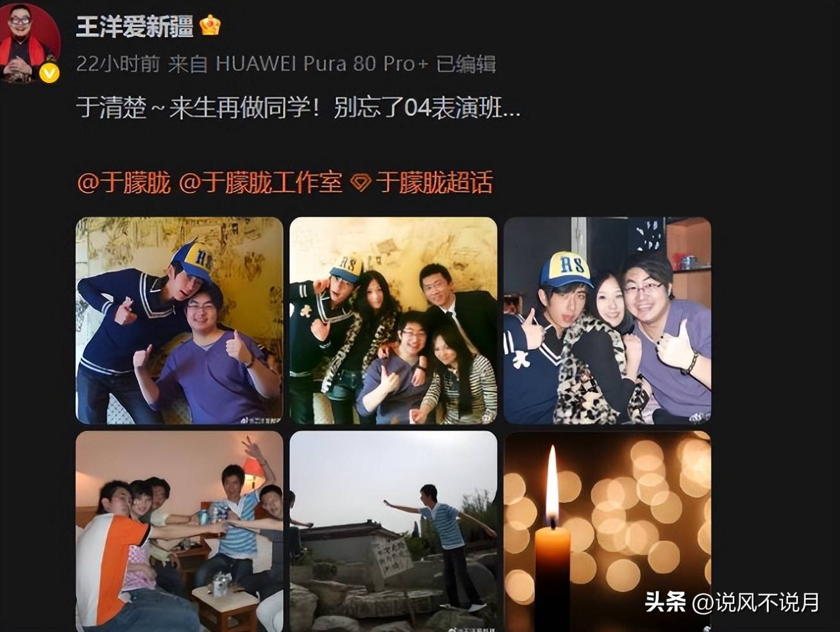Click the @说风不说月 watermark text

pyautogui.click(x=756, y=603)
